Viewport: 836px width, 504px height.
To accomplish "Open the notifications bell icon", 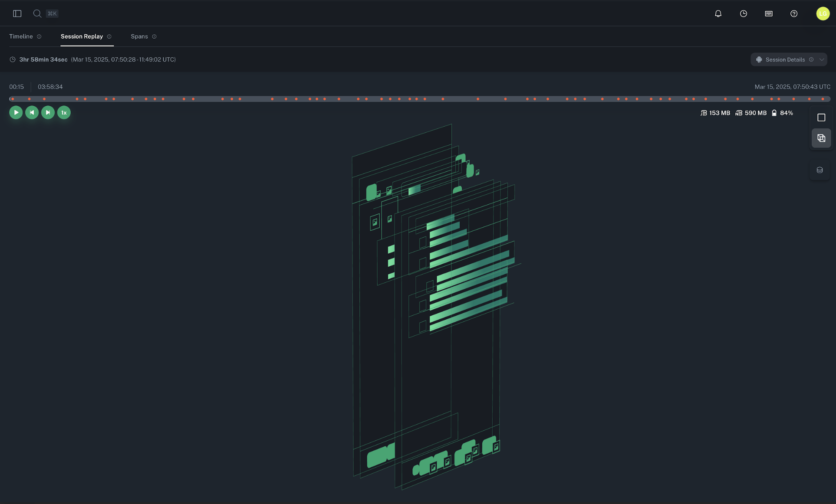I will point(718,13).
